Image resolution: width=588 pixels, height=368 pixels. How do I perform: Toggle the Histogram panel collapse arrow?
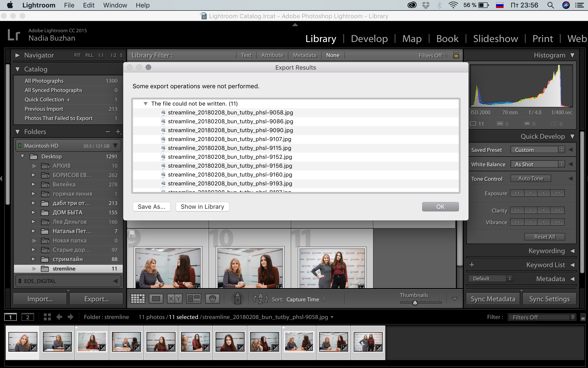[x=573, y=55]
